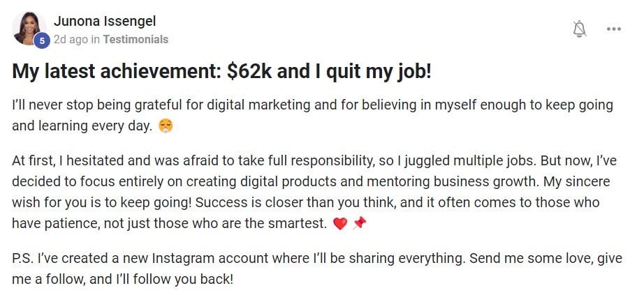Open the Testimonials category

point(136,40)
